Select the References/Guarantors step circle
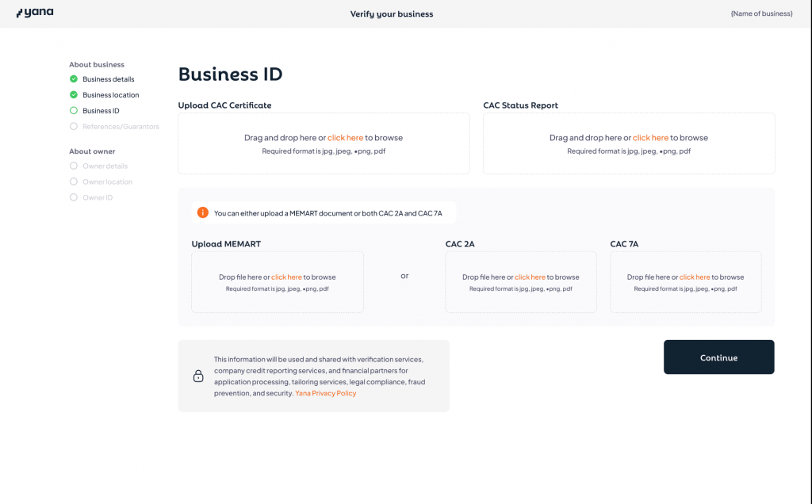812x504 pixels. (x=74, y=127)
